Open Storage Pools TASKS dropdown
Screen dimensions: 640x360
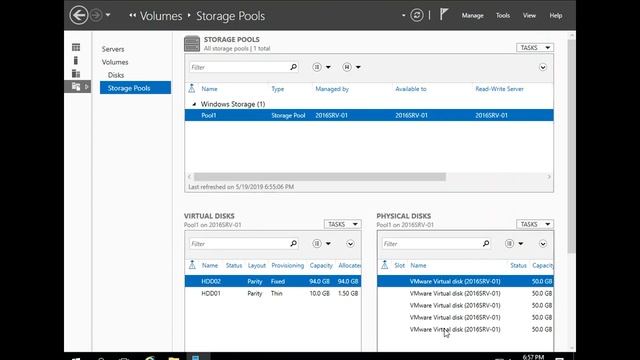click(535, 48)
